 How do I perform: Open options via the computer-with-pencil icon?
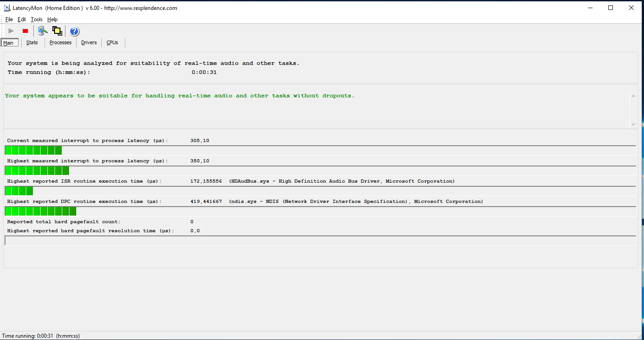[42, 31]
